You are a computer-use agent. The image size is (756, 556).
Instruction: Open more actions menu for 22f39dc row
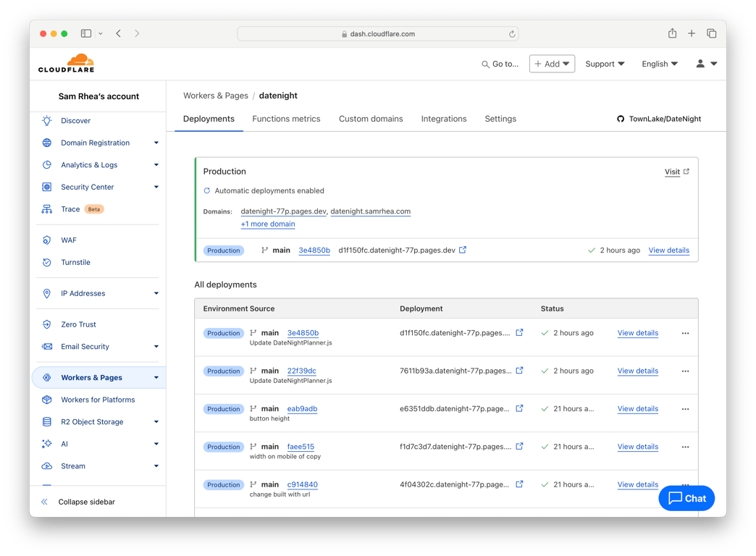point(685,371)
